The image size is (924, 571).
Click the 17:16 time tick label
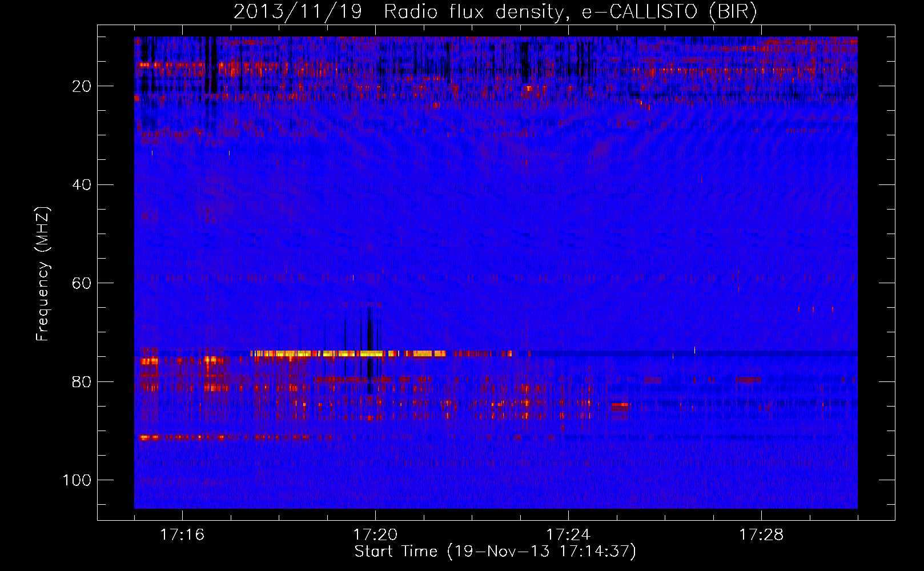pyautogui.click(x=182, y=535)
